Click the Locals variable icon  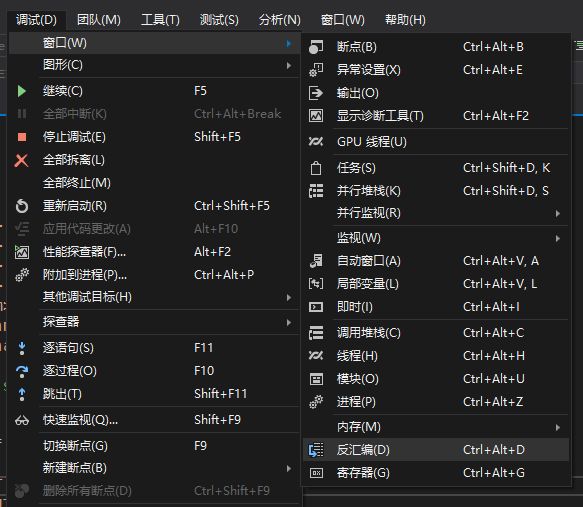click(316, 284)
